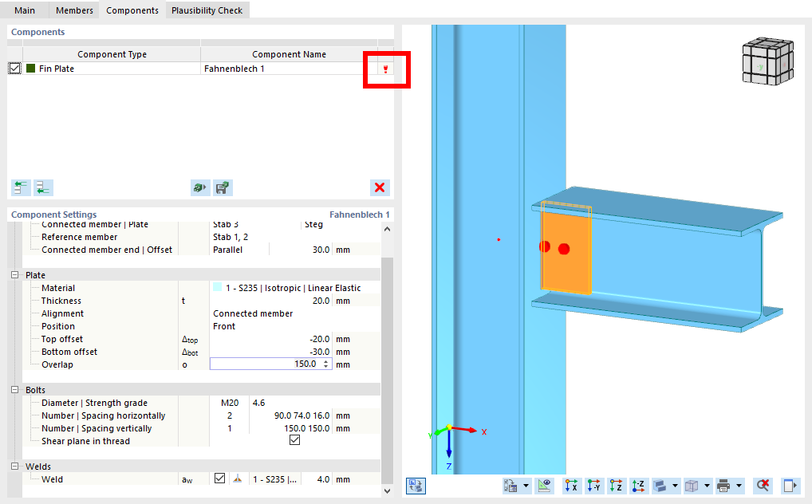Switch to the Plausibility Check tab
The width and height of the screenshot is (812, 504).
(207, 11)
